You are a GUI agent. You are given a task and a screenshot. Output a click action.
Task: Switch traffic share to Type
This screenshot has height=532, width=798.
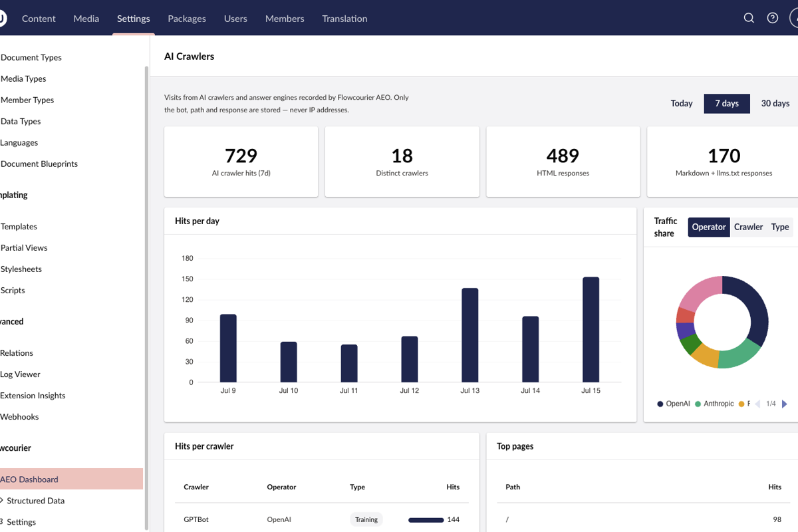click(x=780, y=227)
